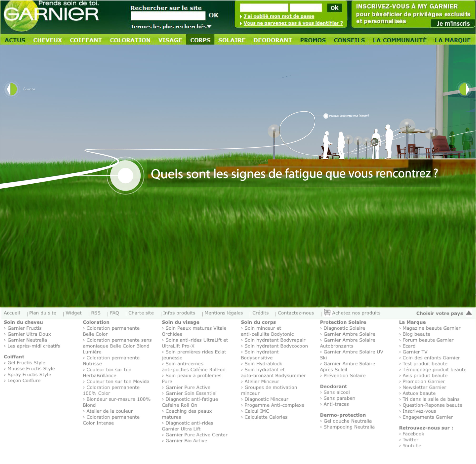Viewport: 476px width, 464px height.
Task: Click the small 'Pourquoi vous sentez-vous fatiguée' marker
Action: click(326, 116)
